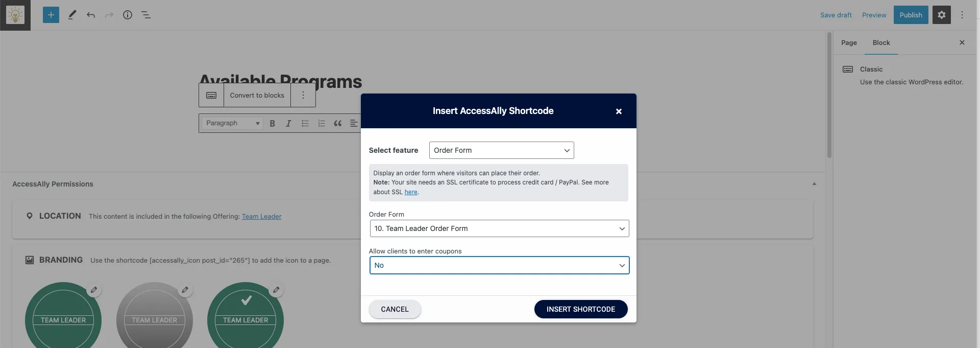Click the Classic block keyboard icon in toolbar
980x348 pixels.
tap(211, 96)
